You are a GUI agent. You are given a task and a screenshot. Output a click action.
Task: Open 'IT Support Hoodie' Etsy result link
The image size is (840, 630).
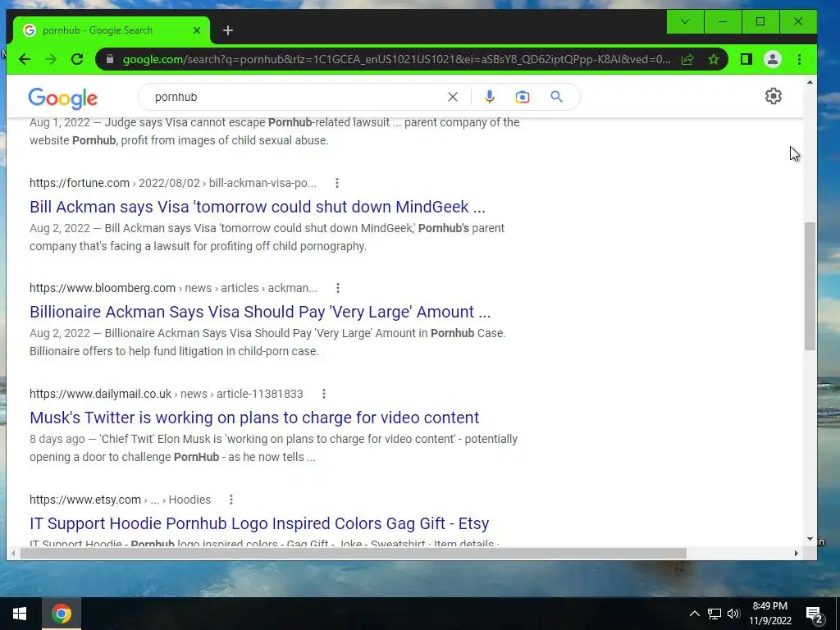pyautogui.click(x=259, y=523)
